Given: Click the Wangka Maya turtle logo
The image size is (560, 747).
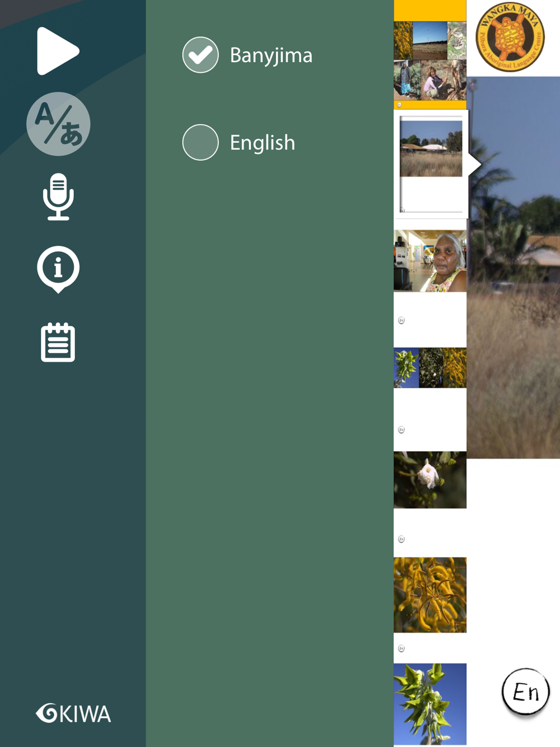Looking at the screenshot, I should [x=510, y=37].
